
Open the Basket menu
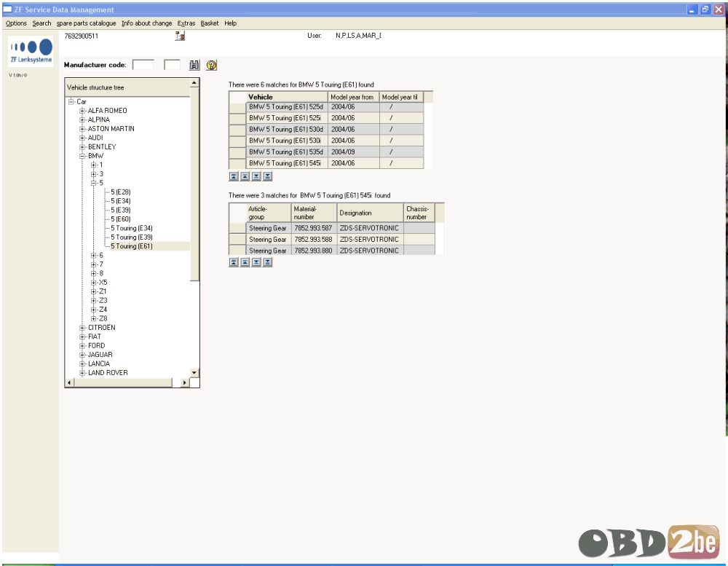pyautogui.click(x=210, y=23)
